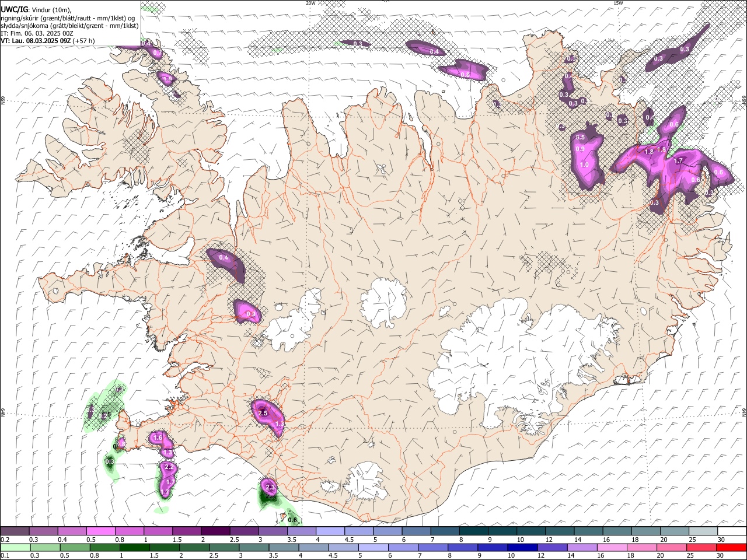Click the 1.6 value on Reykjanes peninsula
This screenshot has width=747, height=560.
click(158, 437)
